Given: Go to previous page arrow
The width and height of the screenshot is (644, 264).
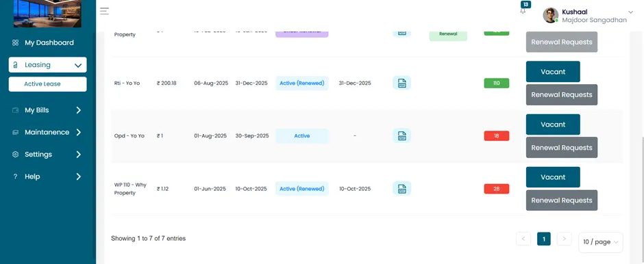Looking at the screenshot, I should pos(523,239).
